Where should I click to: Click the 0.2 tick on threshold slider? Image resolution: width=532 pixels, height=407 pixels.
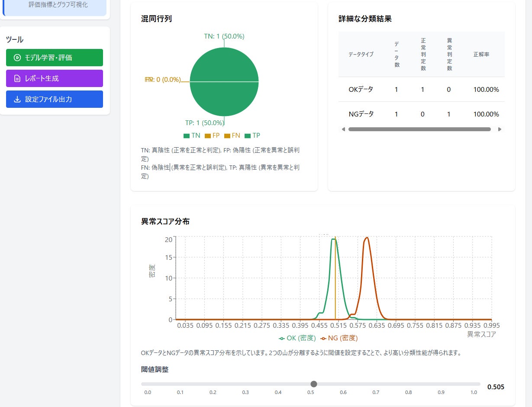pos(213,392)
